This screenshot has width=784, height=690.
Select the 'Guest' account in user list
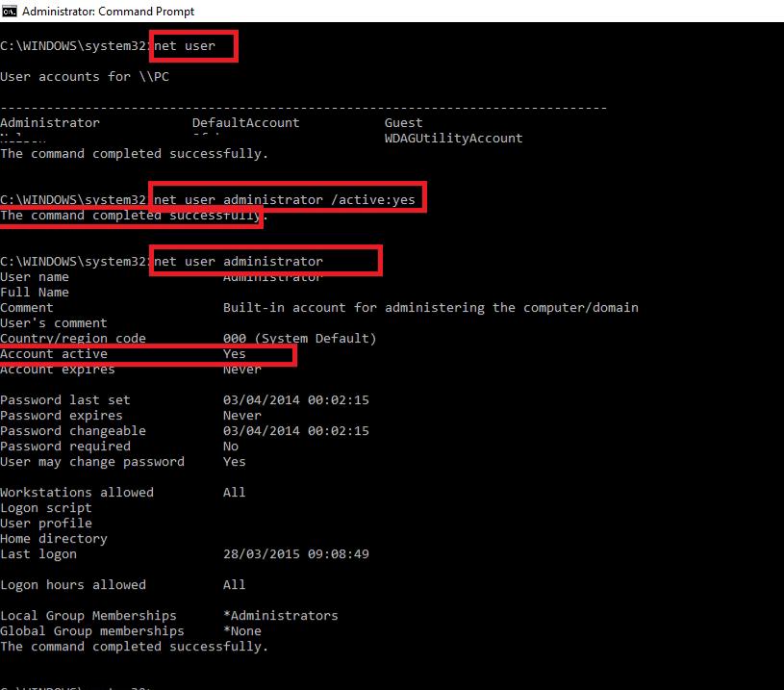(403, 122)
